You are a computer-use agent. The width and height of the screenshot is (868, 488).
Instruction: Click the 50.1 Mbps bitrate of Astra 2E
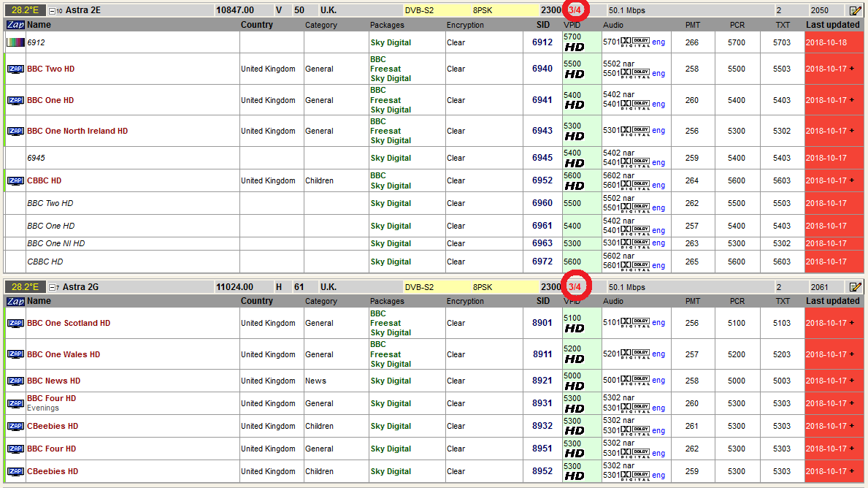point(627,10)
